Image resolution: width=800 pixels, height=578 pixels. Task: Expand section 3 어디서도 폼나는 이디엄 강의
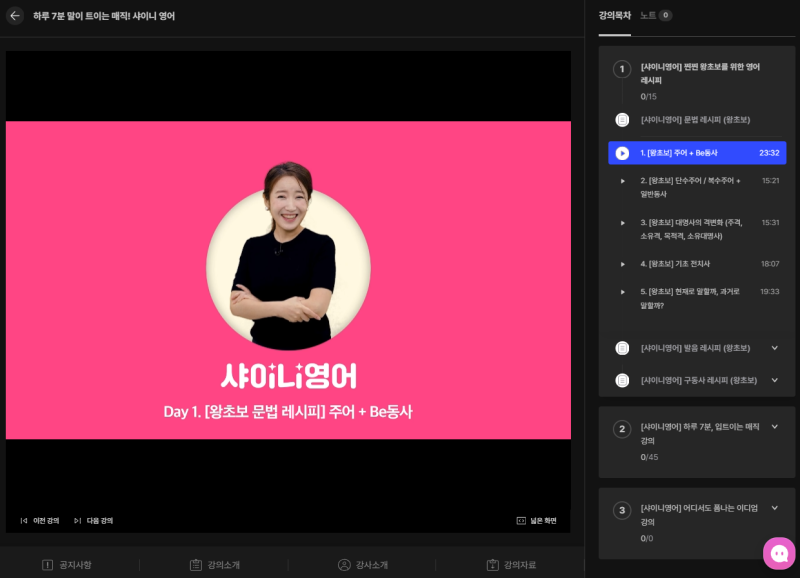(x=774, y=508)
